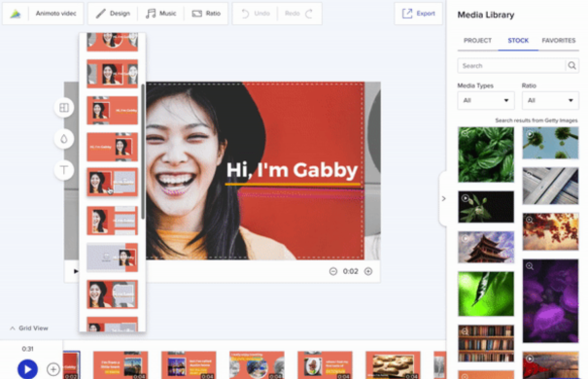The image size is (588, 379).
Task: Select the green basil leaves stock image
Action: coord(486,155)
